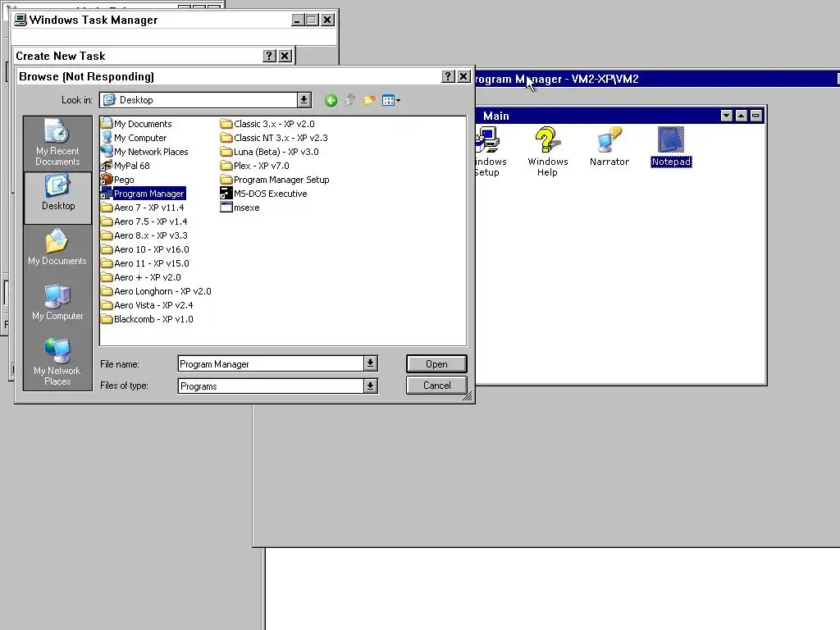Image resolution: width=840 pixels, height=630 pixels.
Task: Select the Blackcomb - XP v1.0 folder
Action: point(148,319)
